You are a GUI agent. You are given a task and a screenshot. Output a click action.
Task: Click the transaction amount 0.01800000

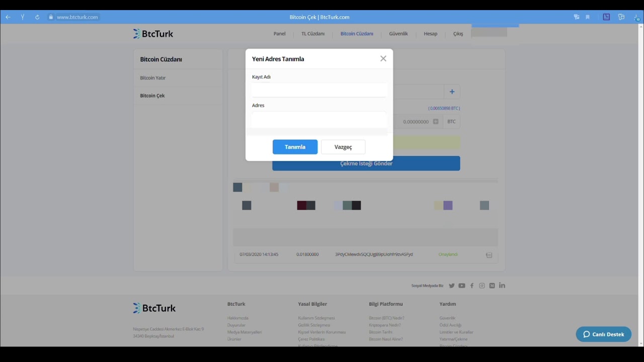coord(307,254)
